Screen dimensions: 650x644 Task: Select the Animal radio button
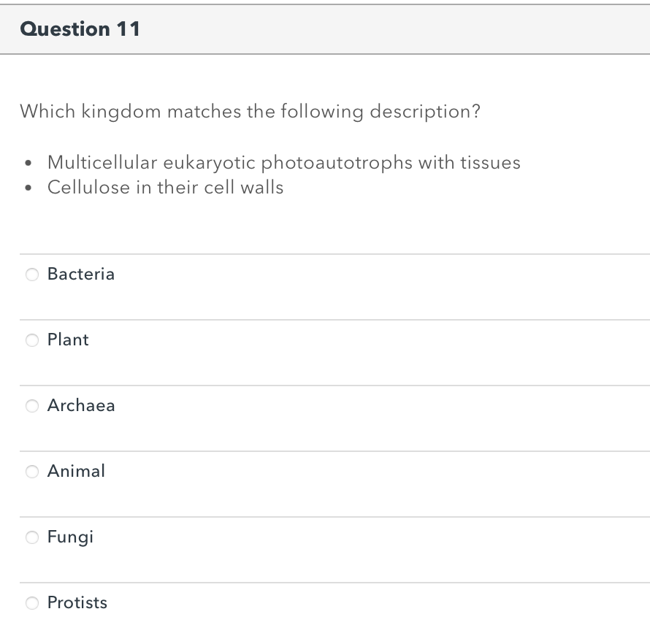tap(32, 472)
